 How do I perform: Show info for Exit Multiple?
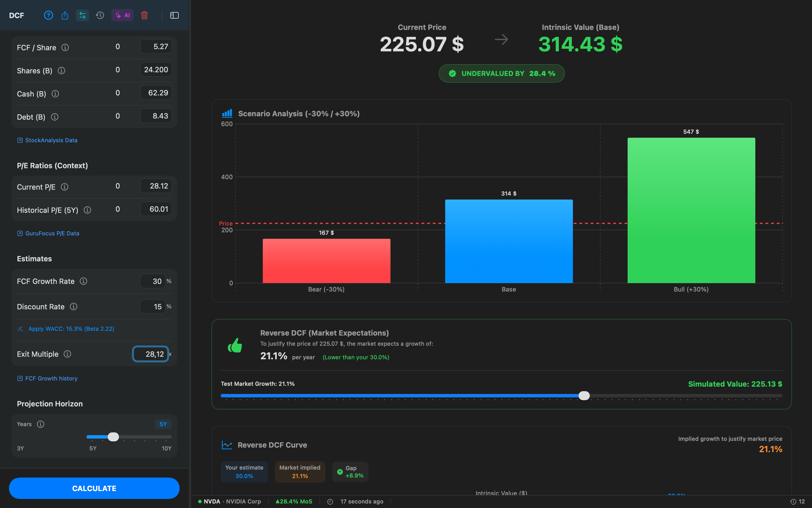(67, 354)
